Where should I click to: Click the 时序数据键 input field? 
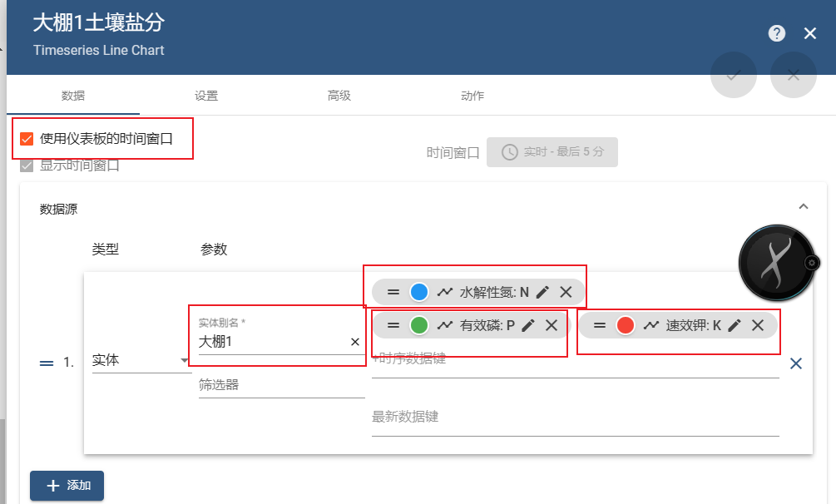tap(576, 359)
